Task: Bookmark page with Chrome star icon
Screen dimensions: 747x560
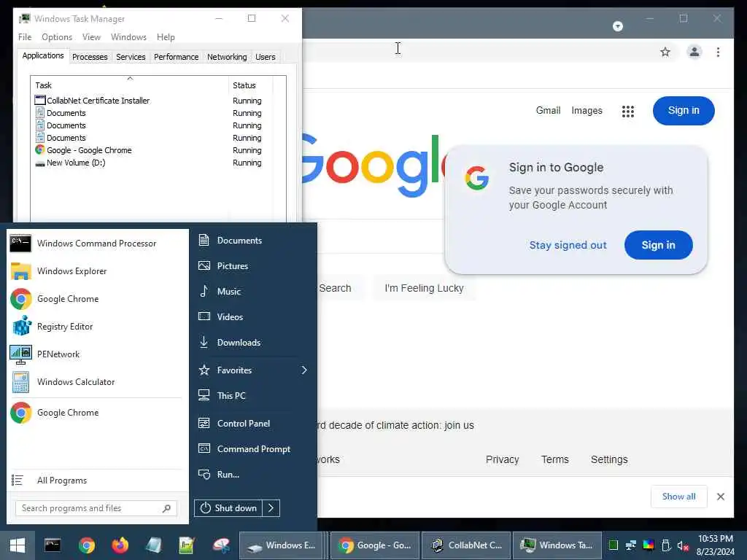Action: (665, 52)
